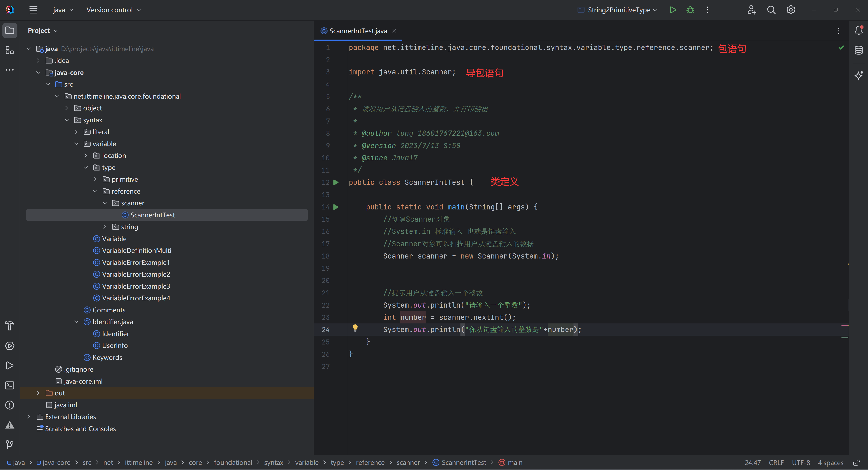The height and width of the screenshot is (470, 868).
Task: Open Version control dropdown
Action: 113,10
